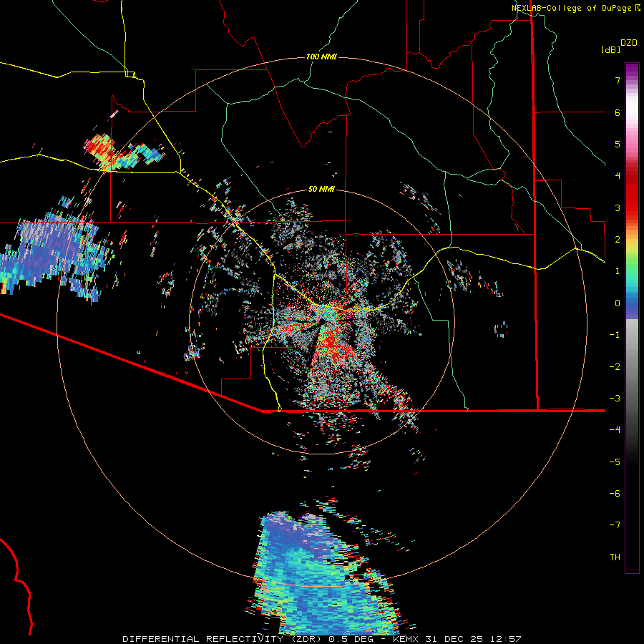Click the -1 value on color scale
Viewport: 644px width, 644px height.
click(x=615, y=335)
